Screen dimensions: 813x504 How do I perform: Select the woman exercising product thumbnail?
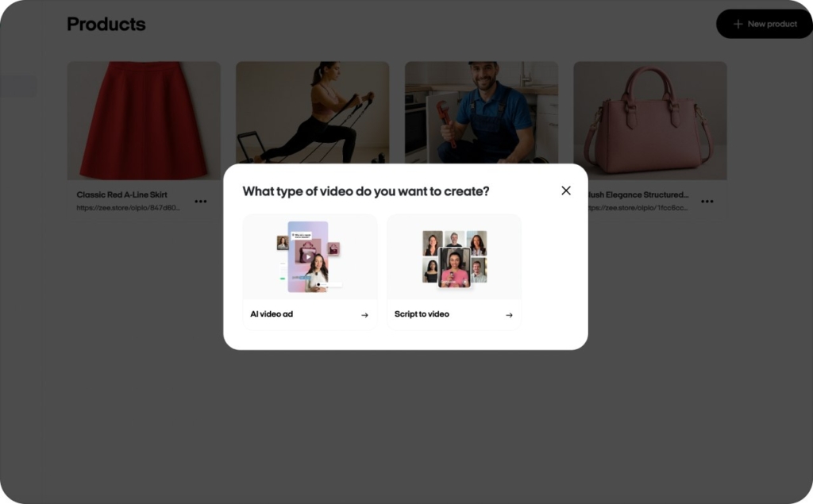(x=312, y=111)
